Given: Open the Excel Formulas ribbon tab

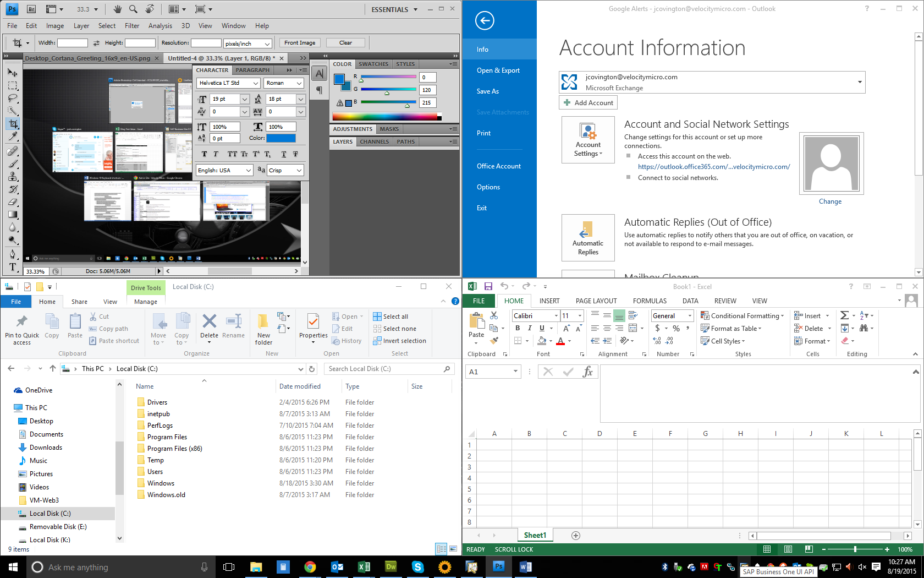Looking at the screenshot, I should [x=650, y=301].
